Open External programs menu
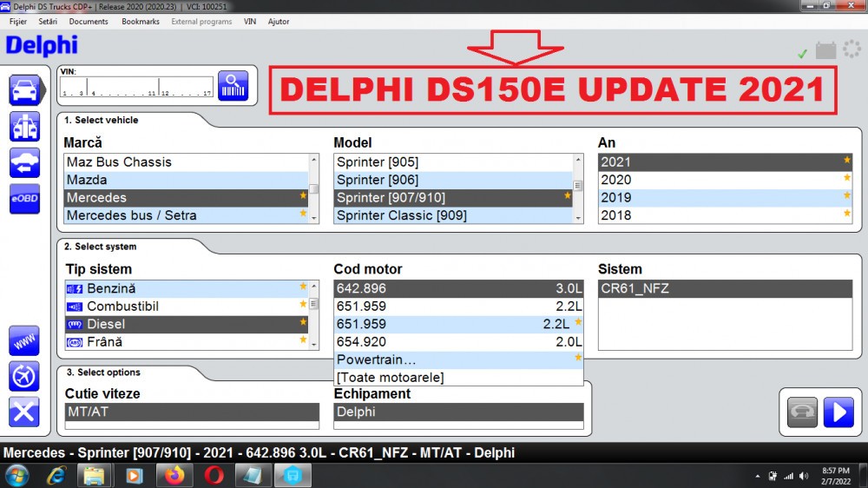This screenshot has width=868, height=488. (x=201, y=22)
